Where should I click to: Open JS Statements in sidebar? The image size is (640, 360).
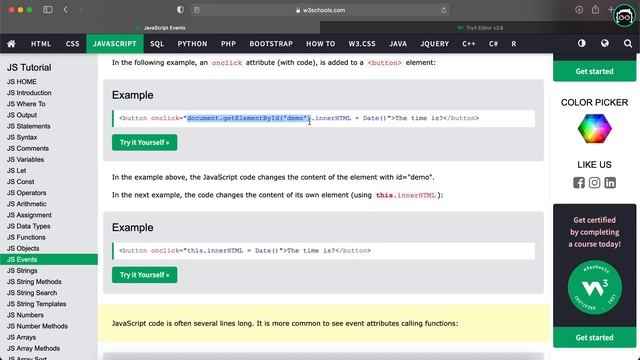[x=29, y=126]
